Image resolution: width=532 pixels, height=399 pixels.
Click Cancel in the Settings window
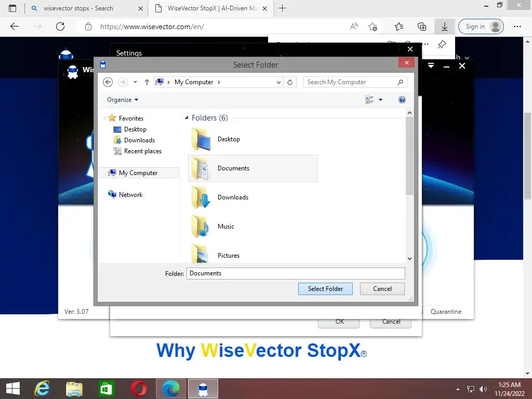pos(391,322)
